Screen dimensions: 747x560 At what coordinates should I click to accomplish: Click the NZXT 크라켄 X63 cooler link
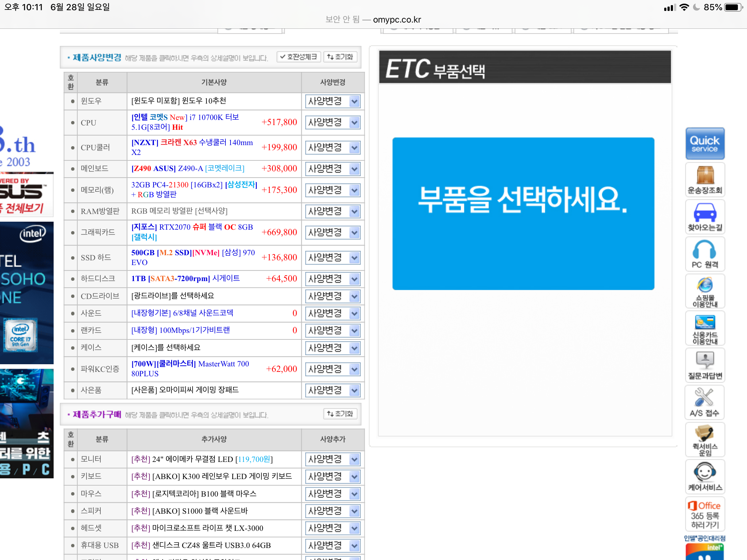click(192, 147)
